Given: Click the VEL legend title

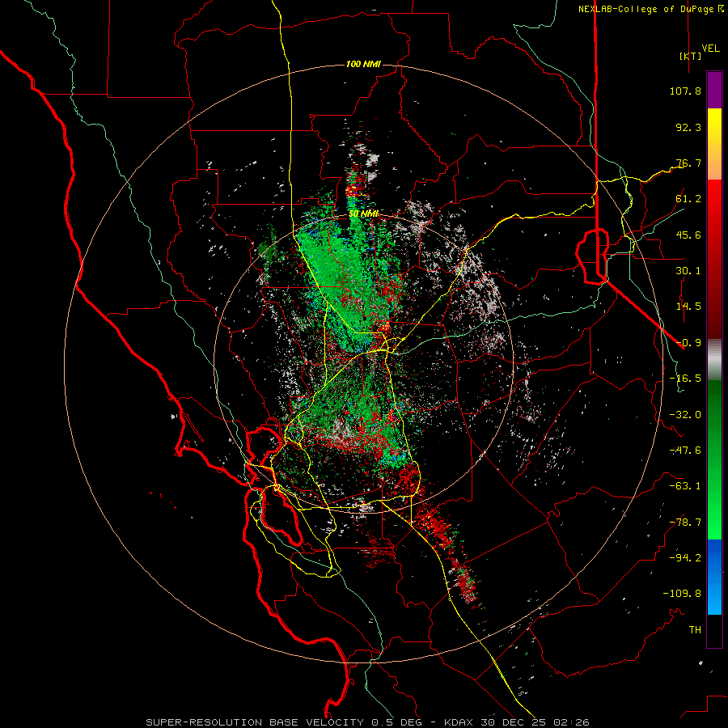Looking at the screenshot, I should (711, 49).
